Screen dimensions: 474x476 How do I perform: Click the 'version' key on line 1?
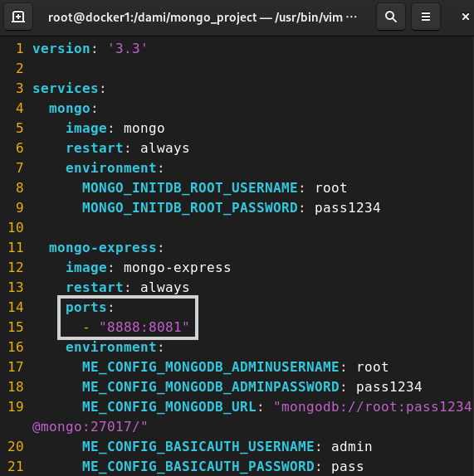point(61,49)
